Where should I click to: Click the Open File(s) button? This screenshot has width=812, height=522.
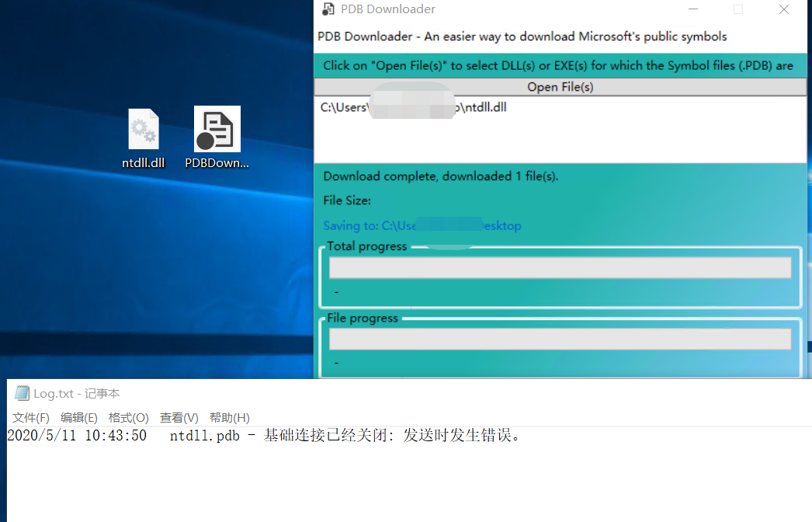pyautogui.click(x=560, y=87)
